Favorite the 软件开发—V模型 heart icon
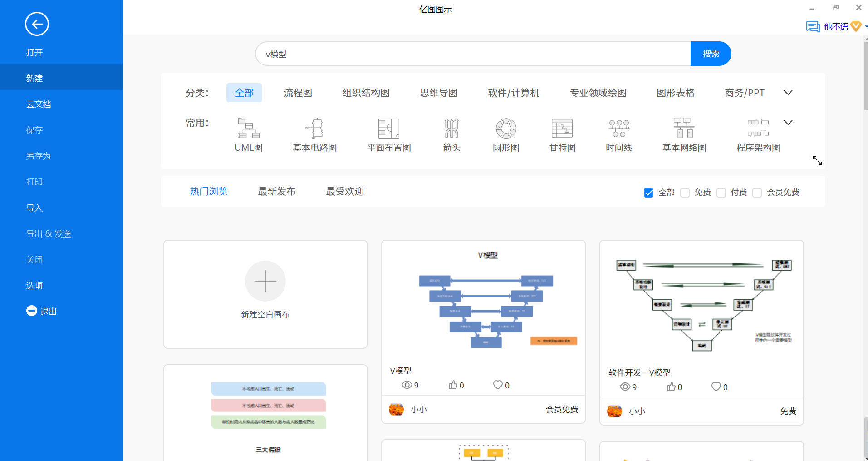 tap(716, 387)
